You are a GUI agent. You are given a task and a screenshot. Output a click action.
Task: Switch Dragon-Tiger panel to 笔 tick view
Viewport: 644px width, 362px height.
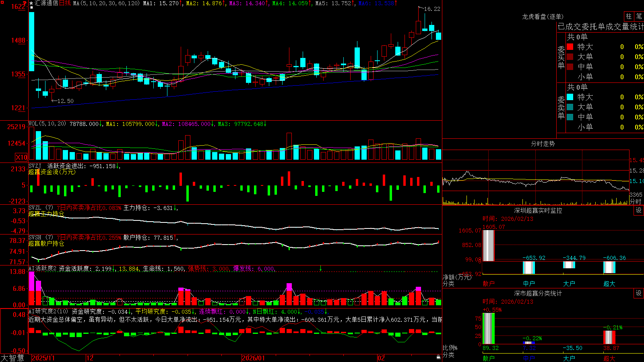(x=639, y=16)
